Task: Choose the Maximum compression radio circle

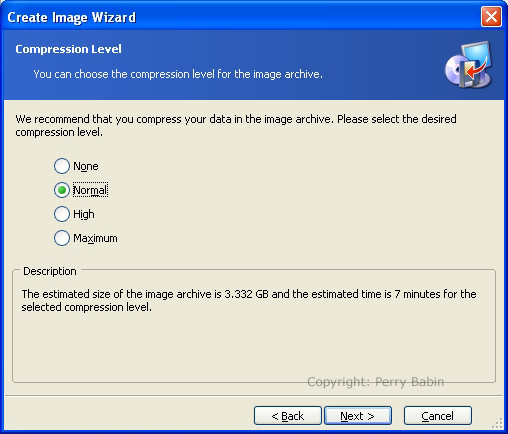Action: [x=62, y=238]
